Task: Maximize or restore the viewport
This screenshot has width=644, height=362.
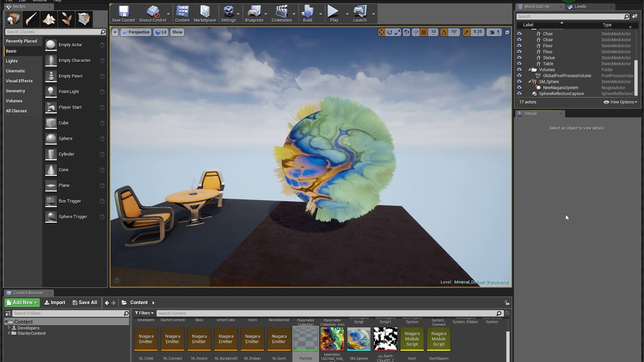Action: point(507,32)
